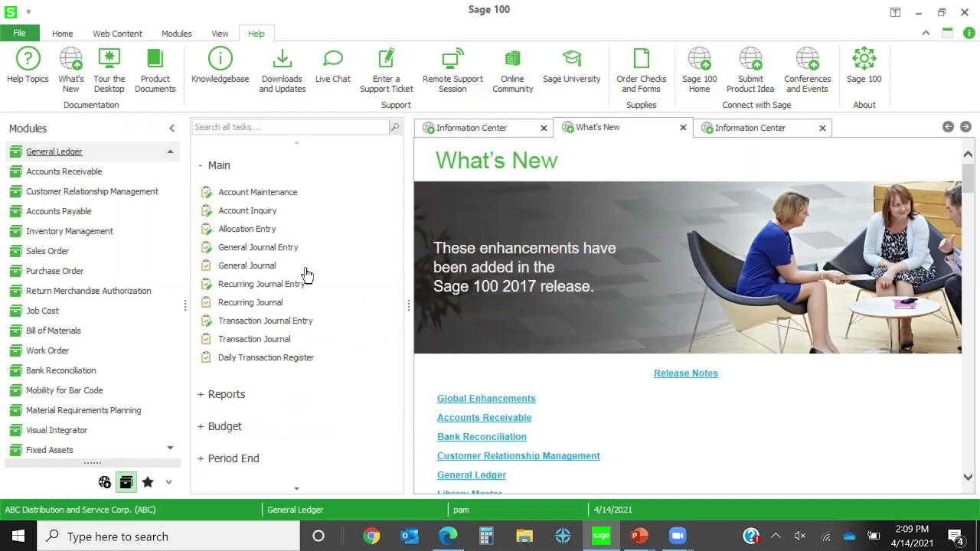Open Help Topics in the ribbon
980x551 pixels.
pos(28,69)
